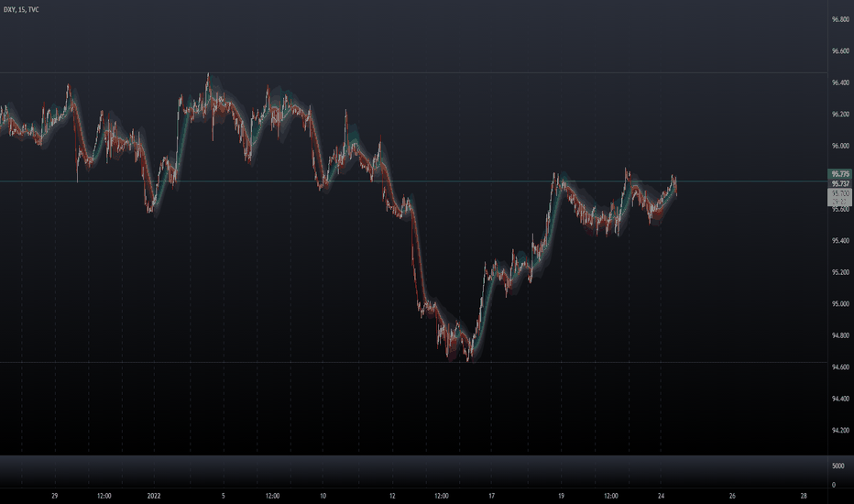This screenshot has width=854, height=504.
Task: Click the 2022 label on time axis
Action: pos(154,496)
